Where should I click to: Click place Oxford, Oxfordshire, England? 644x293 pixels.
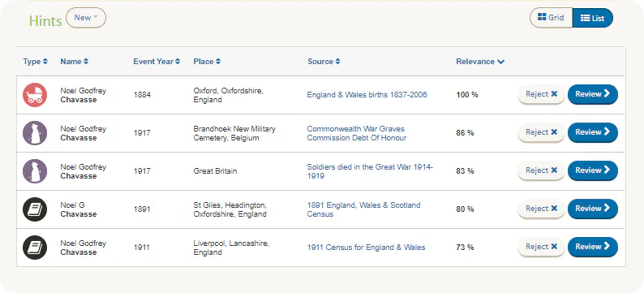pos(229,95)
